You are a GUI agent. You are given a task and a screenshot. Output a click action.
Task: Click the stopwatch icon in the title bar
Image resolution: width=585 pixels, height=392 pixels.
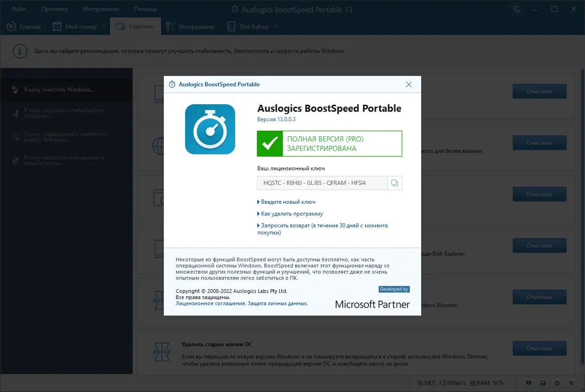[235, 9]
